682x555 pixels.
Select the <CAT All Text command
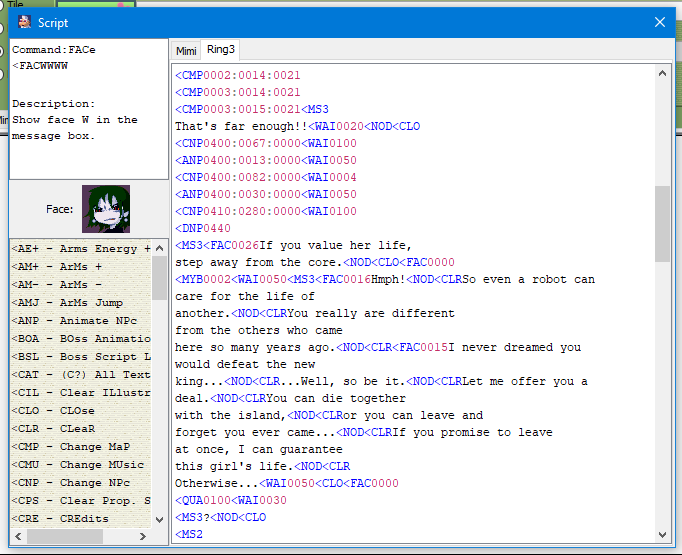pos(81,375)
